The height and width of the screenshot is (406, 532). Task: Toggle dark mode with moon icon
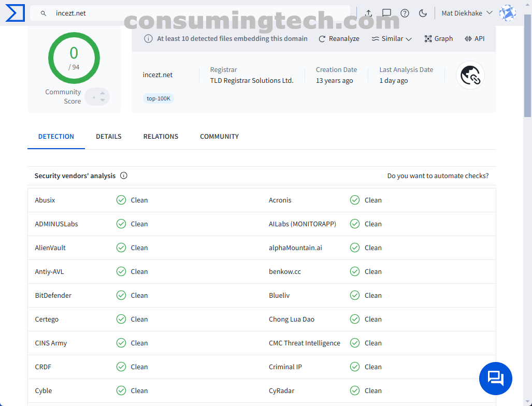tap(423, 13)
